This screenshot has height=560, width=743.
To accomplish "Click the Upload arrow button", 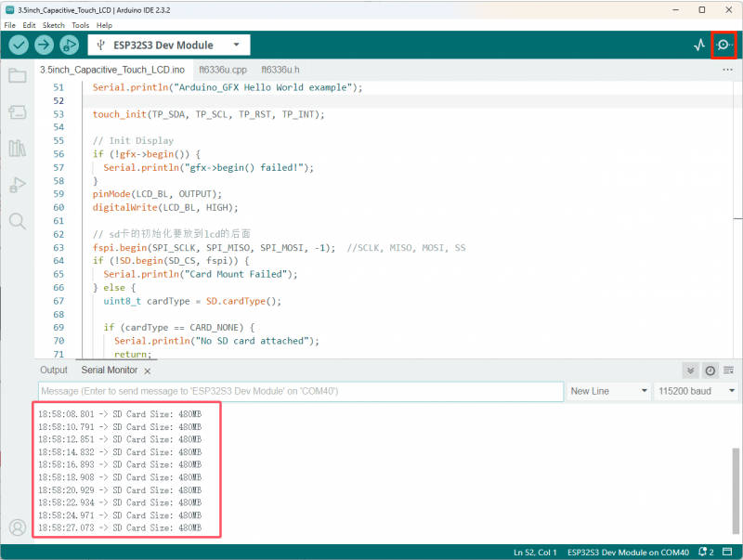I will [44, 45].
